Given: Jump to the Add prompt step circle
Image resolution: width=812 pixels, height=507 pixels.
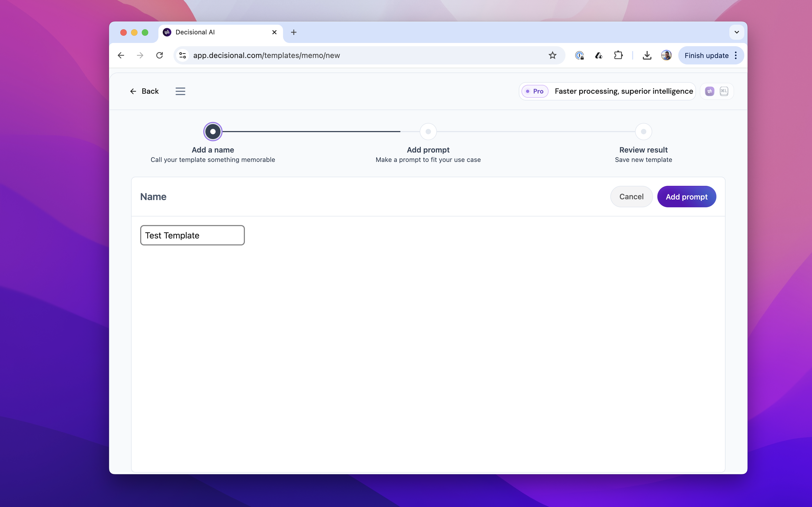Looking at the screenshot, I should tap(428, 131).
